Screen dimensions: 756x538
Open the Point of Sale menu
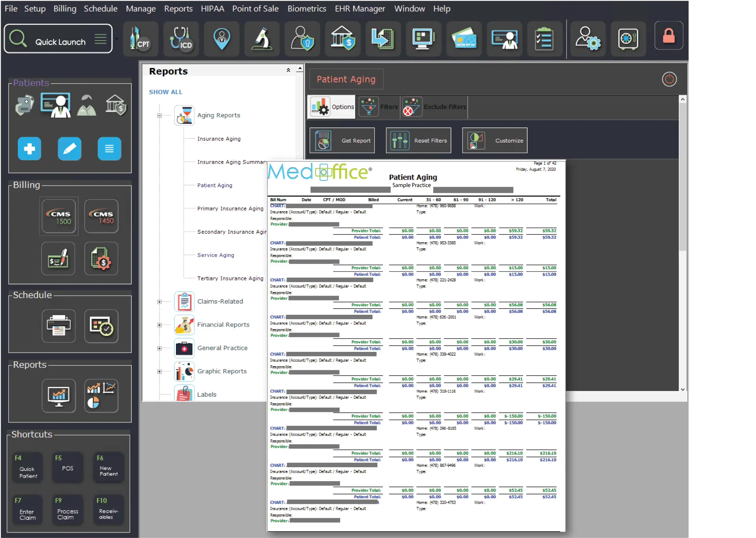click(x=255, y=9)
